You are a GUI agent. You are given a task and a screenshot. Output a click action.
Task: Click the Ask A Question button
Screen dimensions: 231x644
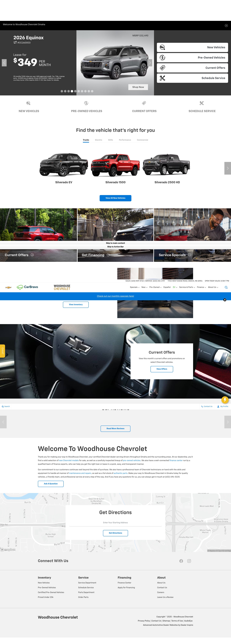click(51, 484)
